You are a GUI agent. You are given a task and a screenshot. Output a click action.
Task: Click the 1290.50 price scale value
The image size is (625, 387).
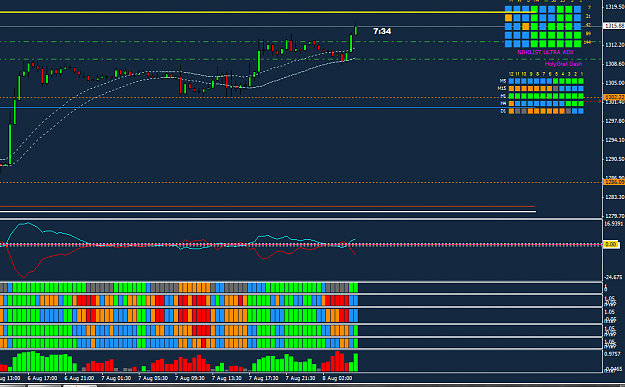tap(615, 159)
